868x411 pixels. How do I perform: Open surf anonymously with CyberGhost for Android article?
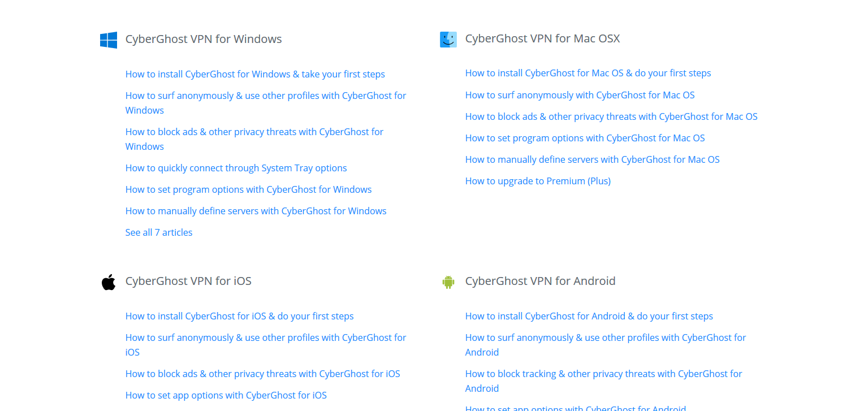point(606,345)
